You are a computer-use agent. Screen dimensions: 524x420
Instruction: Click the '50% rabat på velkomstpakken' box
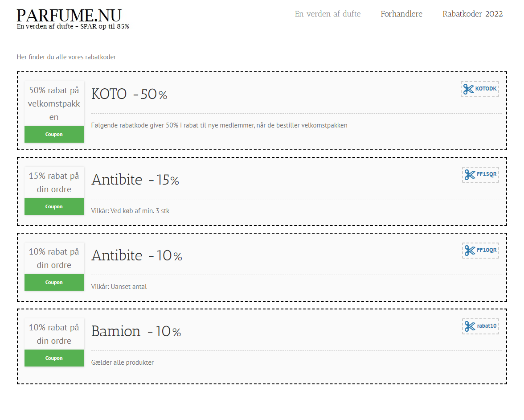[54, 104]
